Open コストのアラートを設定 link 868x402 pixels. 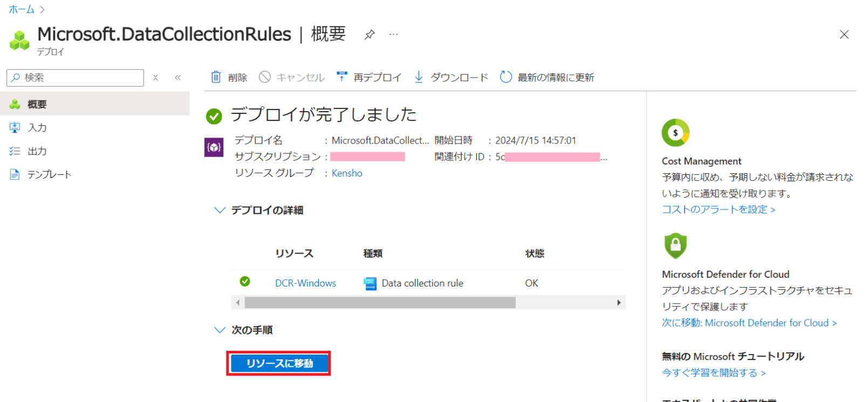(x=719, y=209)
